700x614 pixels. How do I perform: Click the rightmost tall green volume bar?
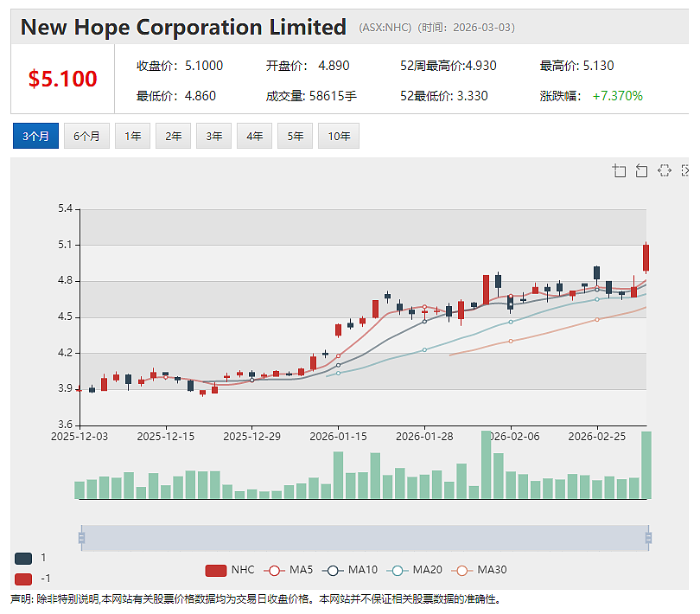tap(646, 464)
